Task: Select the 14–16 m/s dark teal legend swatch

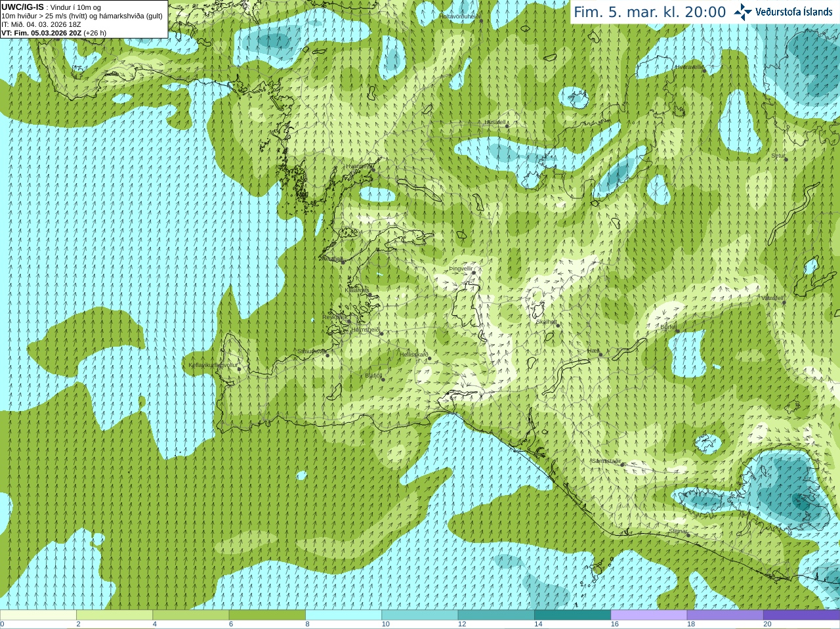Action: [x=572, y=615]
